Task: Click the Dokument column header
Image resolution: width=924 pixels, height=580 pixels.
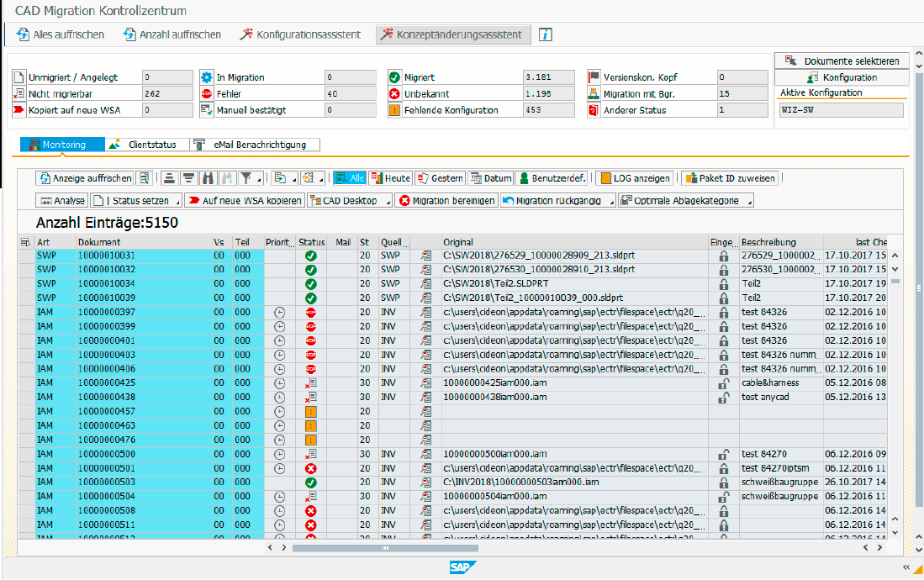Action: click(x=144, y=242)
